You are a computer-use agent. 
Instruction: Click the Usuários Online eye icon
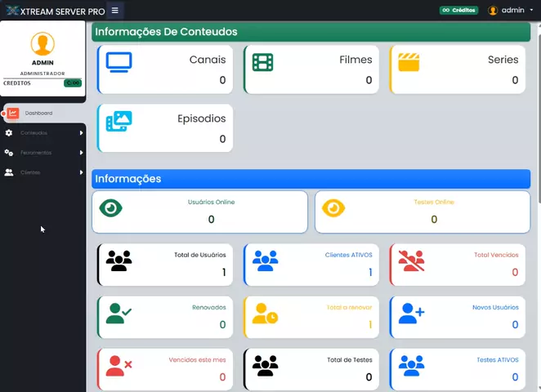click(x=111, y=208)
